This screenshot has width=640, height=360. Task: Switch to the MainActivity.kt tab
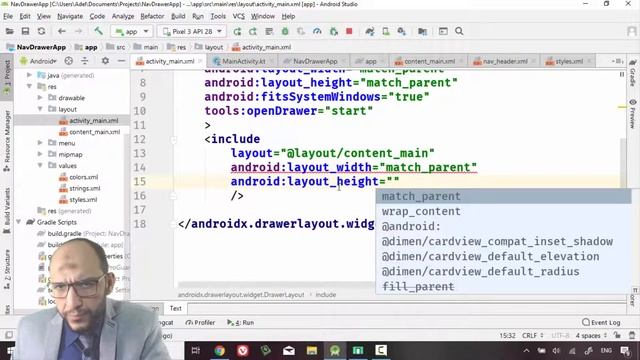point(244,61)
